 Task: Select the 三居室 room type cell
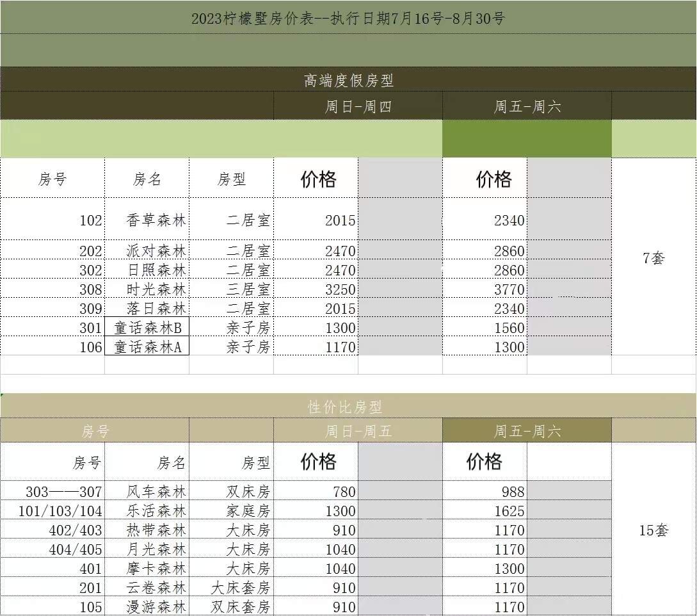(x=232, y=289)
